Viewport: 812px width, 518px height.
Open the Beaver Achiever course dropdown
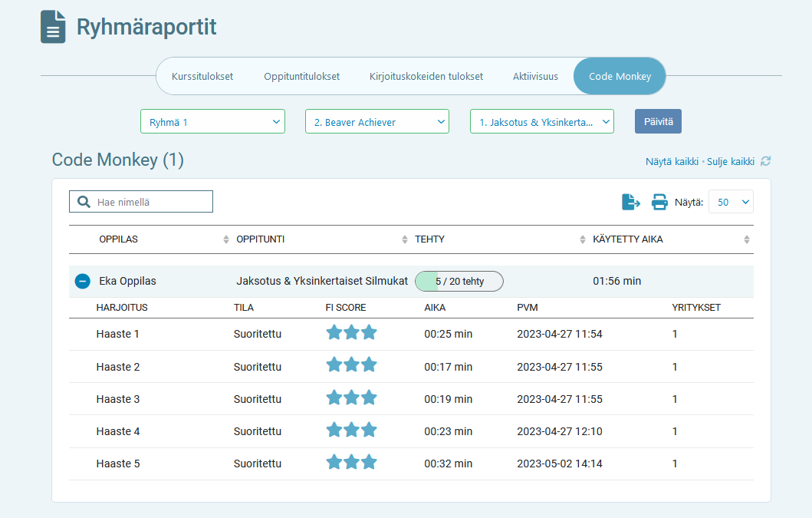click(x=377, y=121)
